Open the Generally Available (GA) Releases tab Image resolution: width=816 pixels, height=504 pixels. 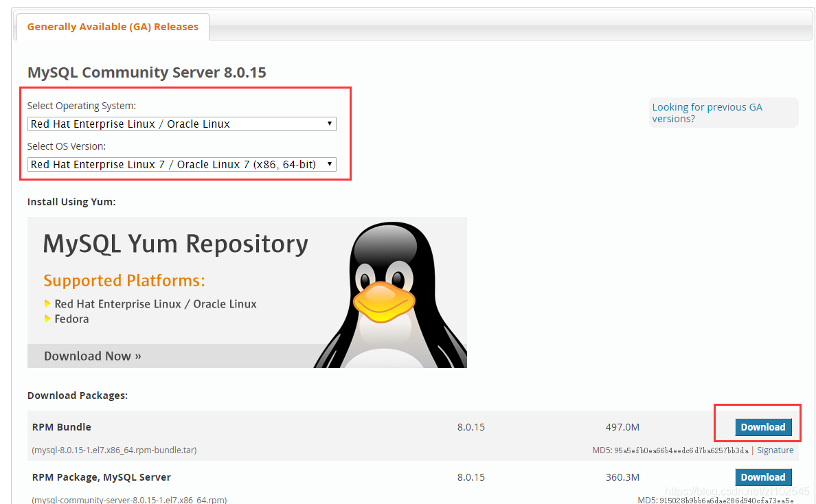[x=113, y=27]
